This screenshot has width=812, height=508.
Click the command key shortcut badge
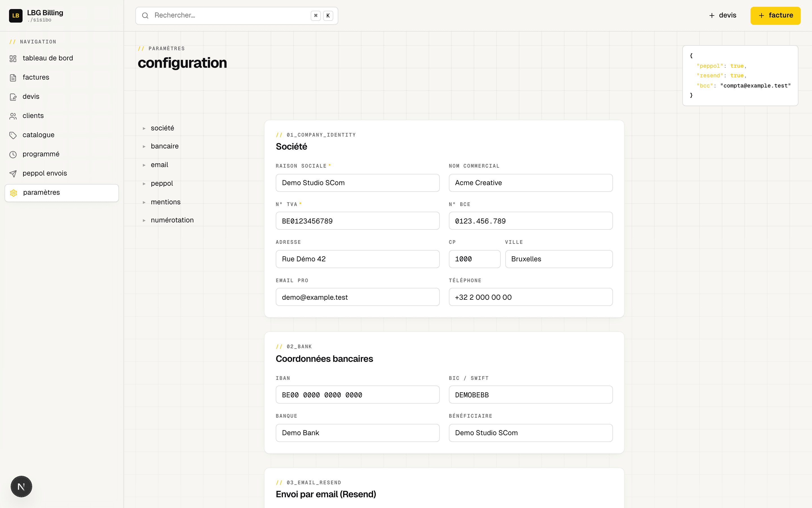pos(315,16)
